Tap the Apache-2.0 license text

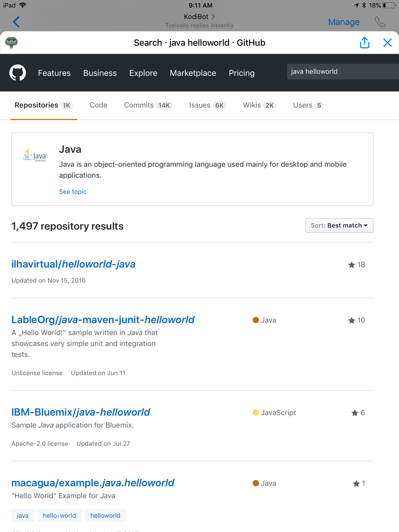[40, 444]
